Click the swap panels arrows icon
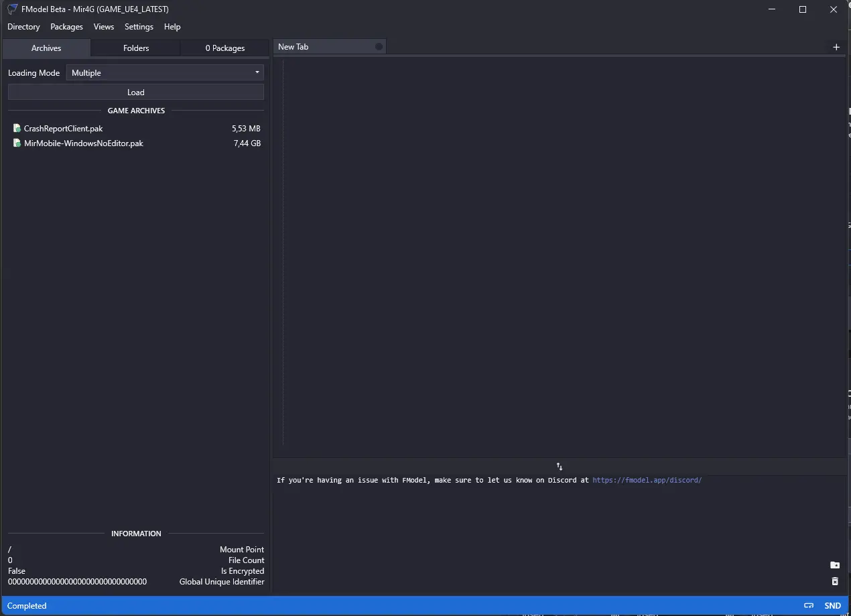 tap(560, 467)
